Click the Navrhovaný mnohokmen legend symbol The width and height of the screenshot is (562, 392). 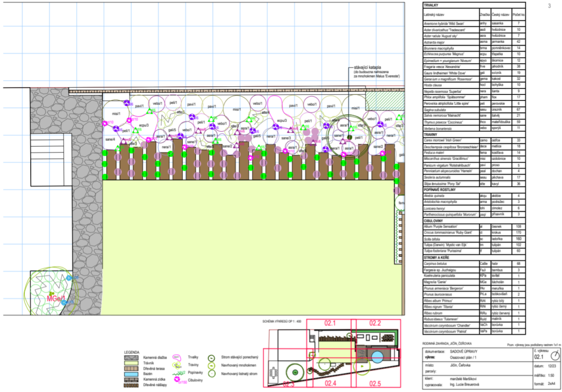tap(211, 365)
